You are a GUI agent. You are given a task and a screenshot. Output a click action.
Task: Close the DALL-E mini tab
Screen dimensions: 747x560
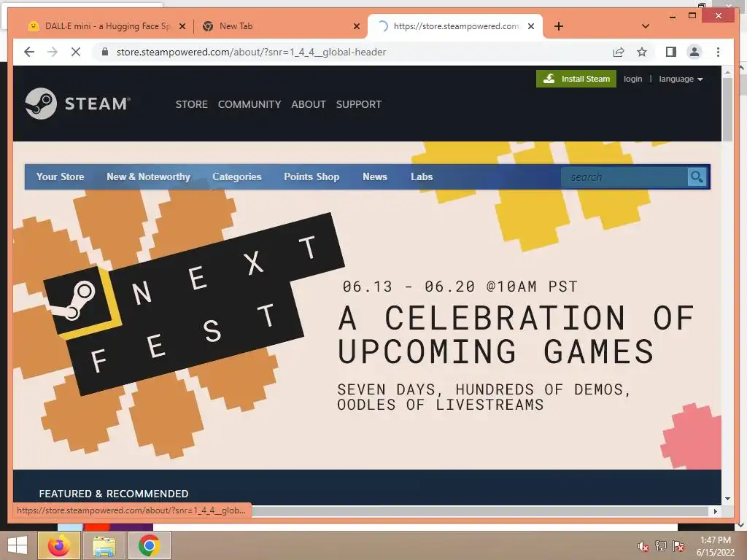[x=182, y=26]
